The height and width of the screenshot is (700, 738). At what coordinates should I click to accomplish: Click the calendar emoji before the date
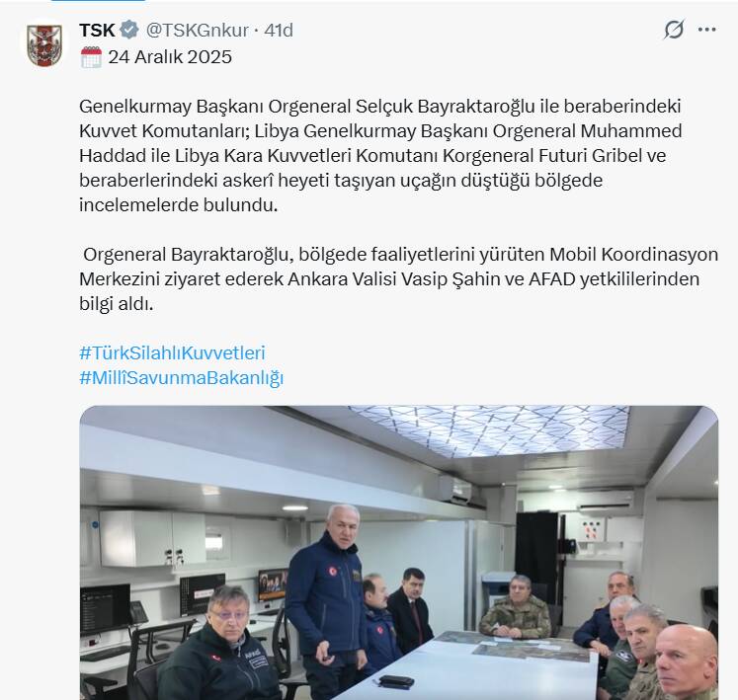pyautogui.click(x=91, y=57)
